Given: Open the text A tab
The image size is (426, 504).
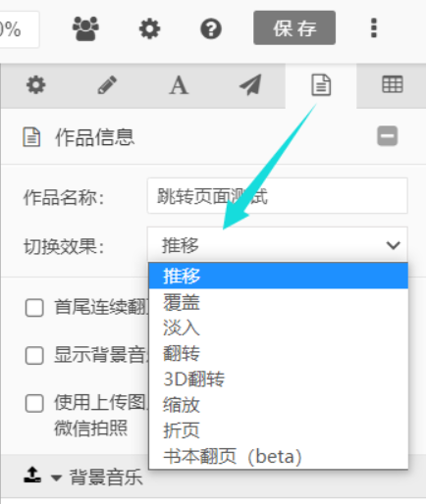Looking at the screenshot, I should [179, 85].
